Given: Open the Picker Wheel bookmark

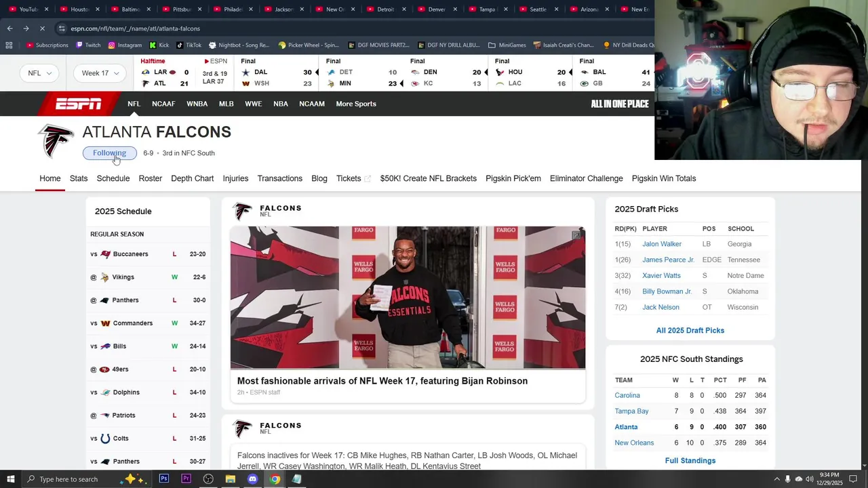Looking at the screenshot, I should 309,45.
